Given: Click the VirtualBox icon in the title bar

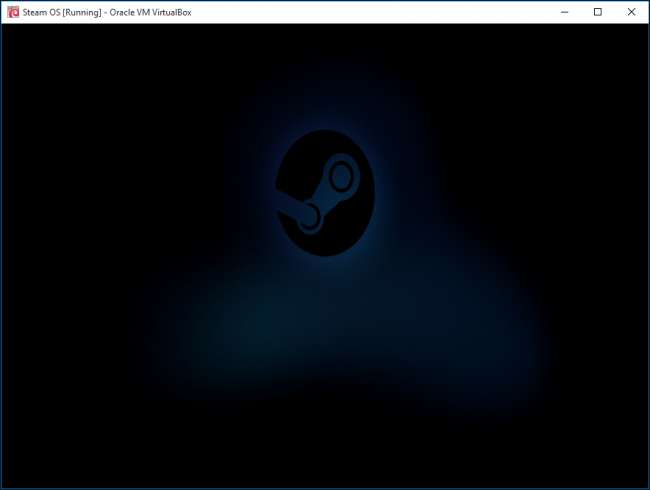Looking at the screenshot, I should [x=13, y=12].
